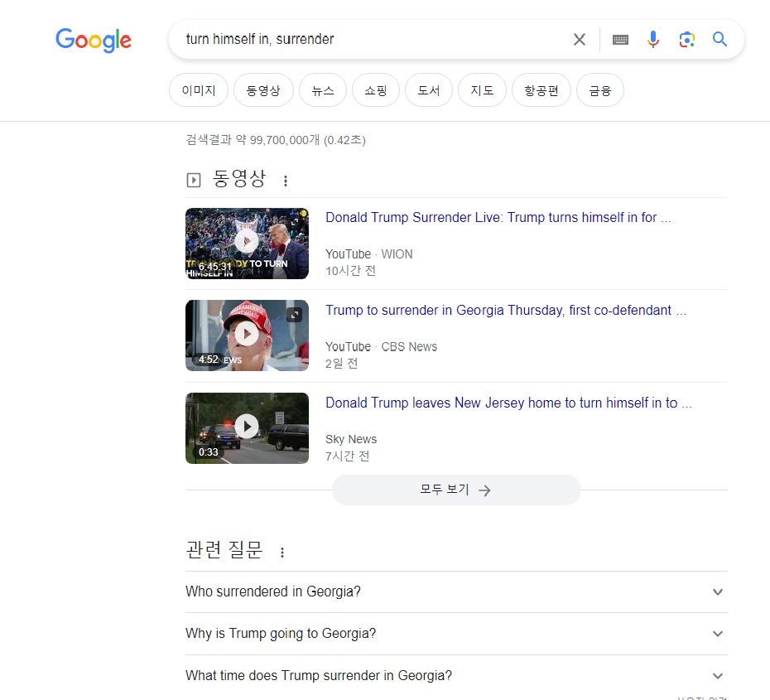Click the '7시간 전' timestamp
The height and width of the screenshot is (700, 770).
(x=347, y=456)
